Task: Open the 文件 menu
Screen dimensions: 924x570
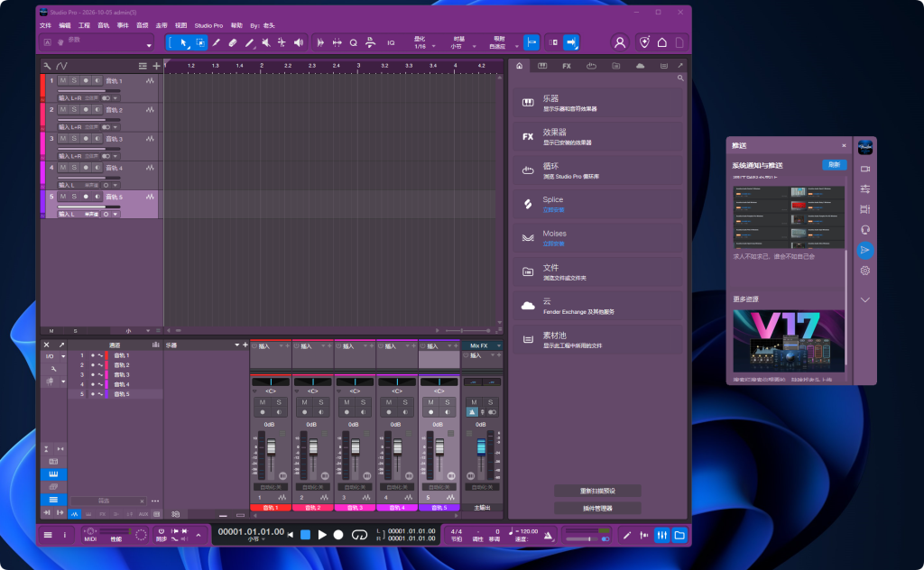Action: [x=45, y=25]
